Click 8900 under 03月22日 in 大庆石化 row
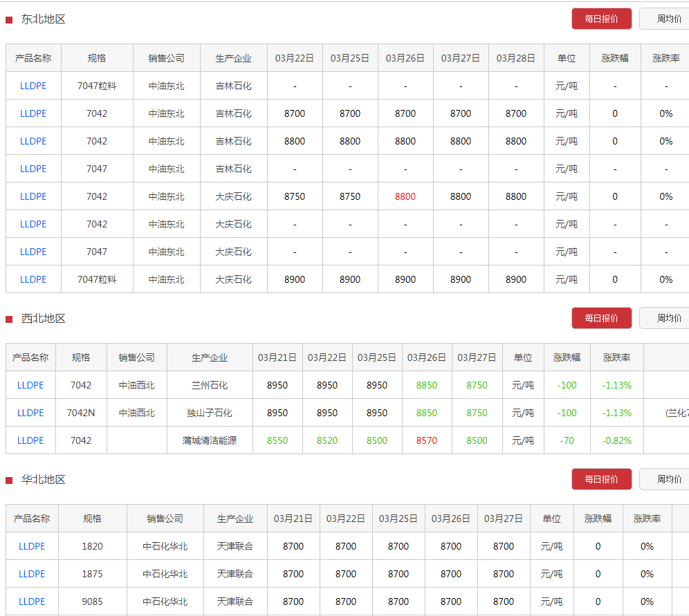 pos(295,280)
